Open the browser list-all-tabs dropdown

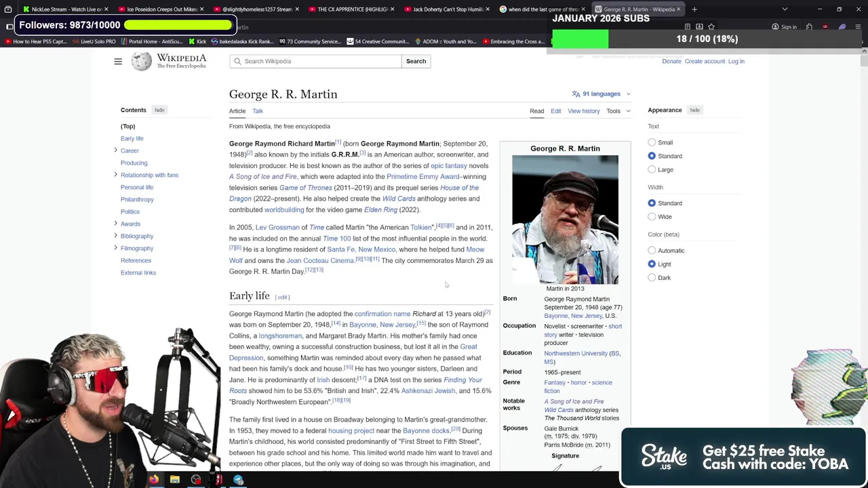[785, 9]
